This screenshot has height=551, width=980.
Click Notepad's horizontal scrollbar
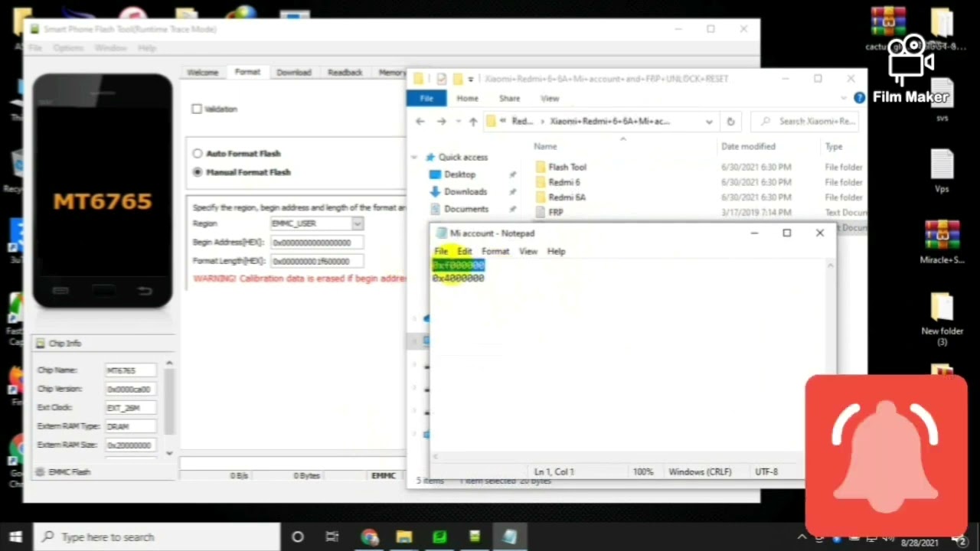point(629,457)
